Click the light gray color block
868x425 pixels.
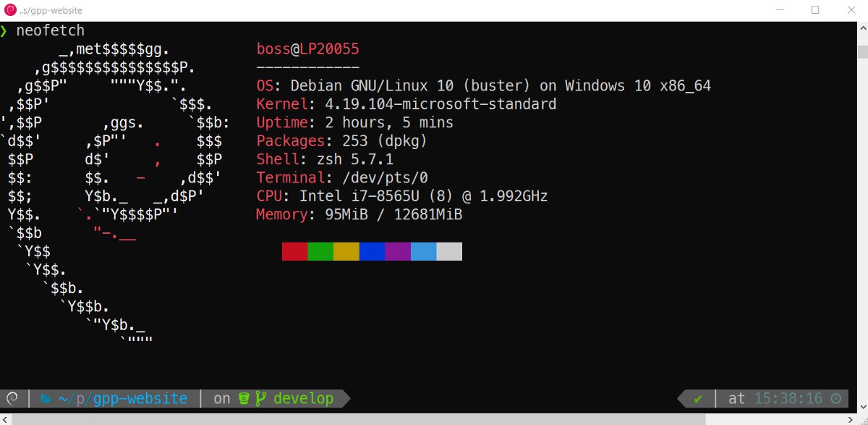(449, 251)
